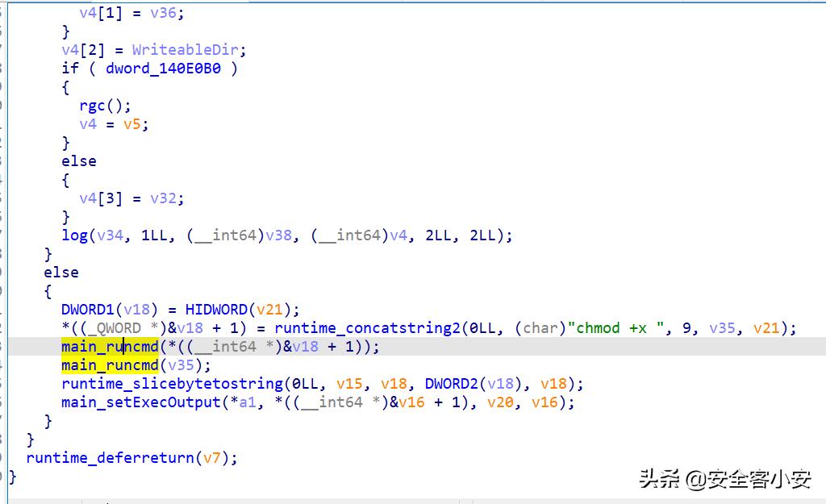The height and width of the screenshot is (504, 826).
Task: Click the runtime_deferreturn call
Action: pyautogui.click(x=110, y=458)
